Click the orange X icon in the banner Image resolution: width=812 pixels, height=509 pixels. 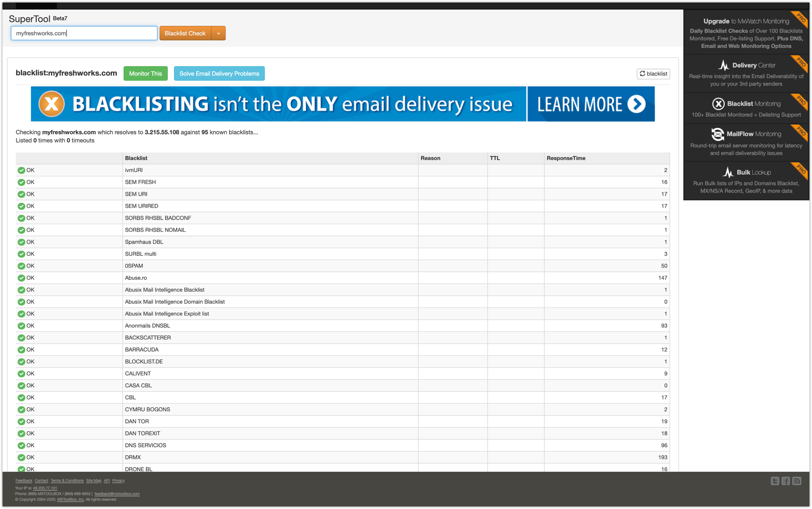(x=52, y=104)
